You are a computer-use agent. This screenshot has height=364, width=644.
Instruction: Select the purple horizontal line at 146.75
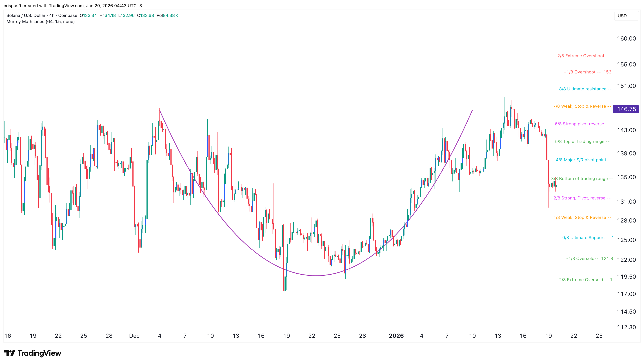point(300,109)
